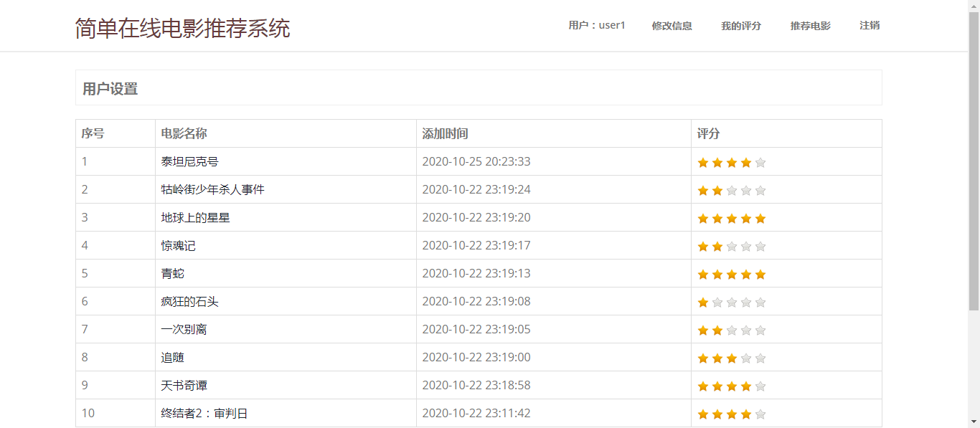Rate 惊魂记 with the third star

(x=732, y=247)
